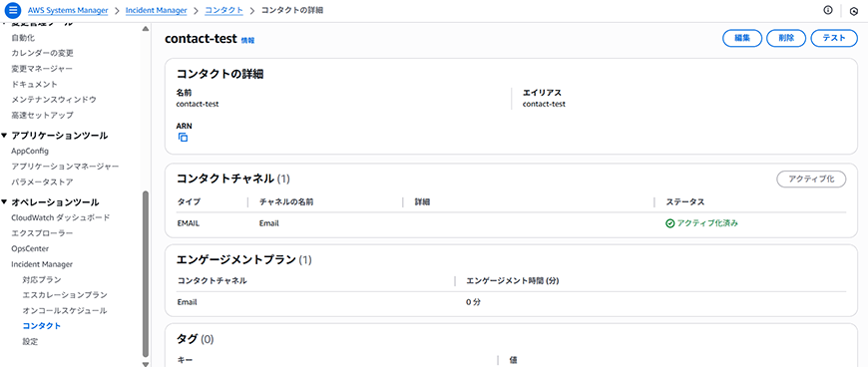Open エクスプローラー in the sidebar
The image size is (868, 367).
click(x=42, y=233)
